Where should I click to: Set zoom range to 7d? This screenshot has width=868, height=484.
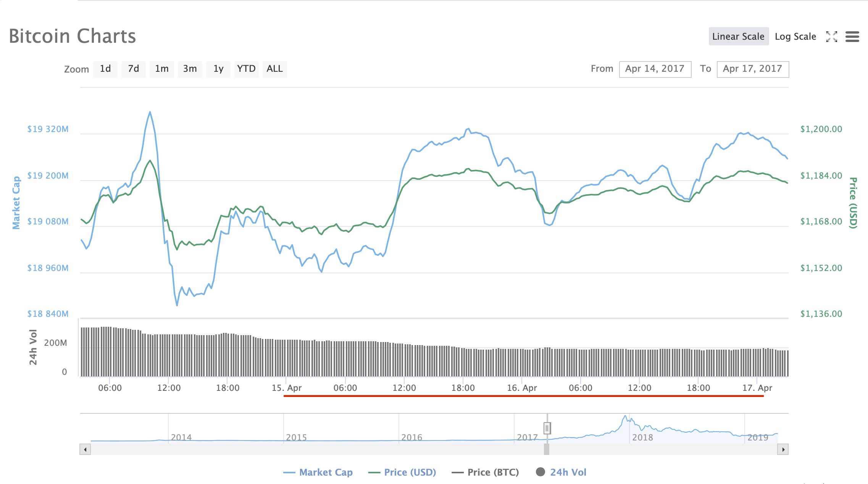(x=133, y=69)
